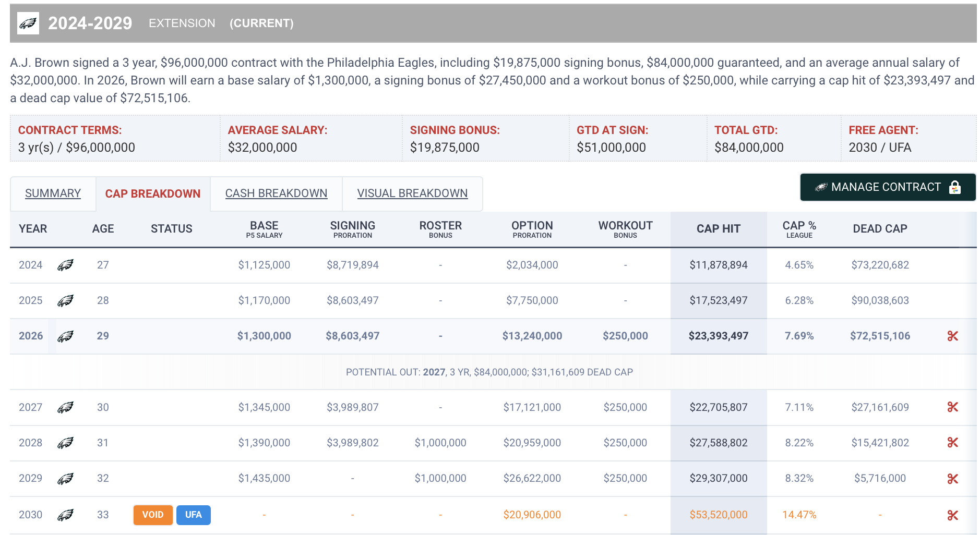Click the Eagles team logo in 2024 row
This screenshot has width=980, height=535.
tap(65, 265)
